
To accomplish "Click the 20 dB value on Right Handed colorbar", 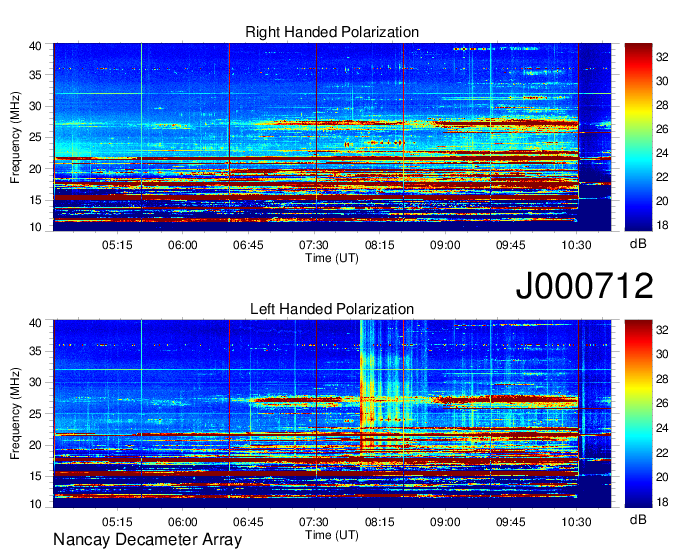I will (662, 201).
